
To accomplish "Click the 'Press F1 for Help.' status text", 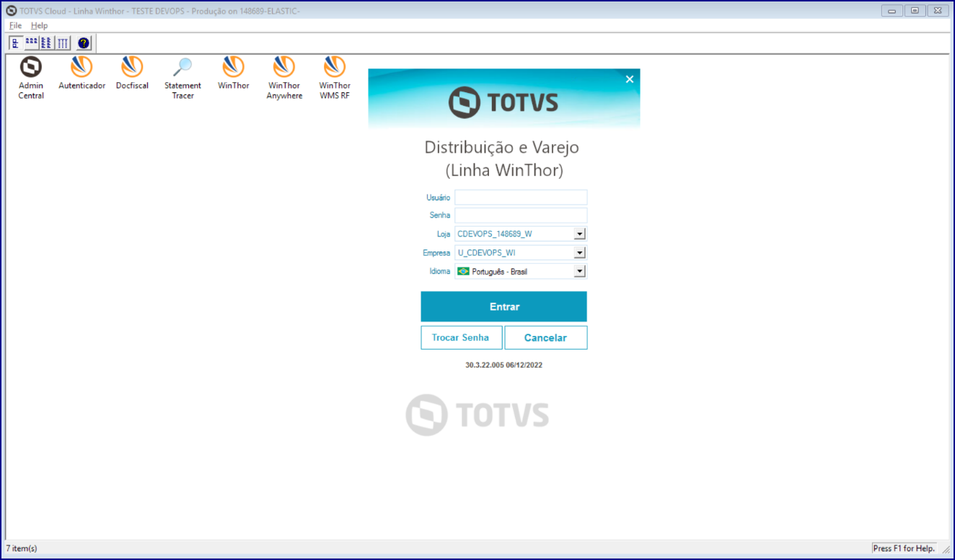I will [x=905, y=548].
